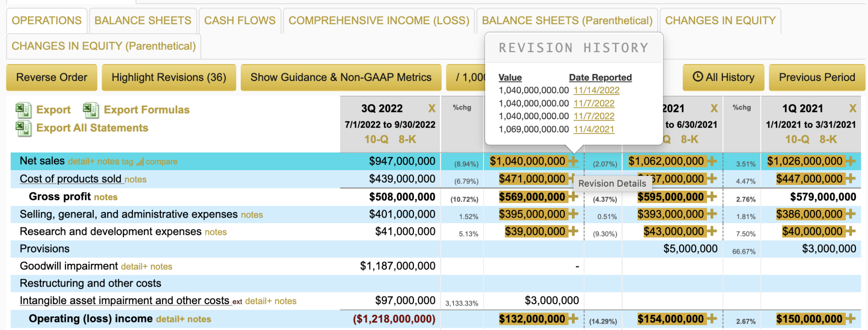Click the detail+ link on Goodwill impairment

[x=134, y=267]
